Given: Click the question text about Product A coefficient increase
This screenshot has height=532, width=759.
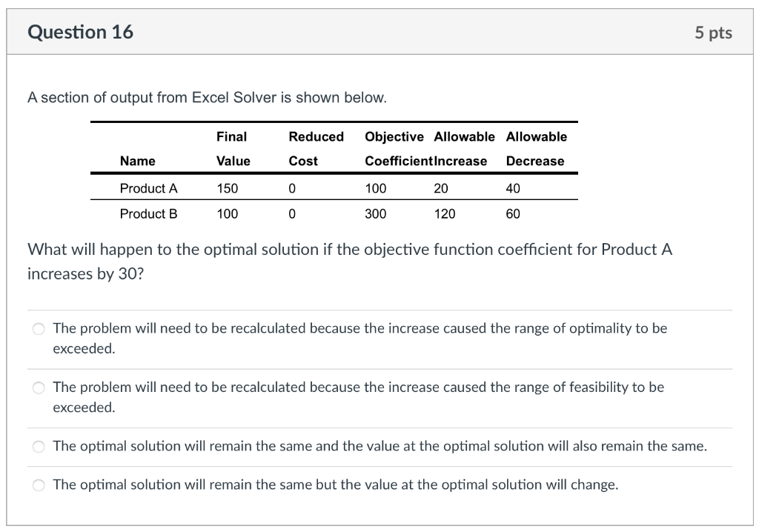Looking at the screenshot, I should [350, 261].
